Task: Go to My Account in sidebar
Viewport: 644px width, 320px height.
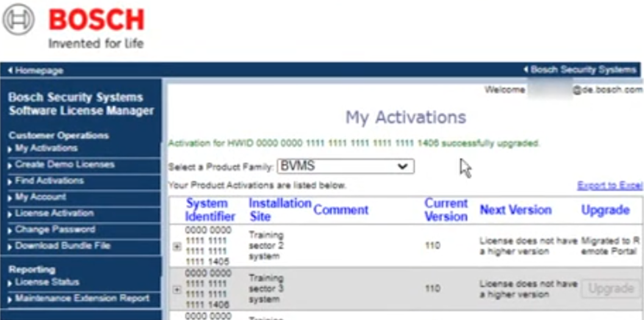Action: tap(40, 197)
